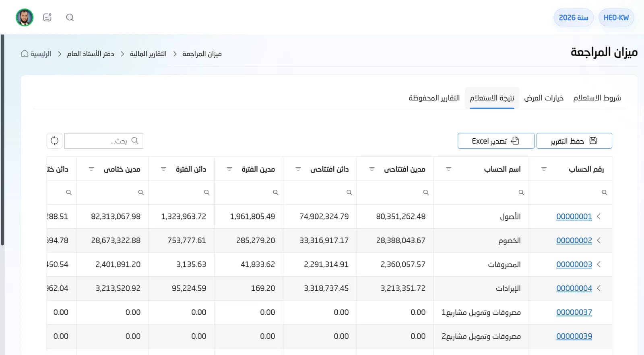
Task: Click the حفظ التقرير button
Action: click(x=574, y=141)
